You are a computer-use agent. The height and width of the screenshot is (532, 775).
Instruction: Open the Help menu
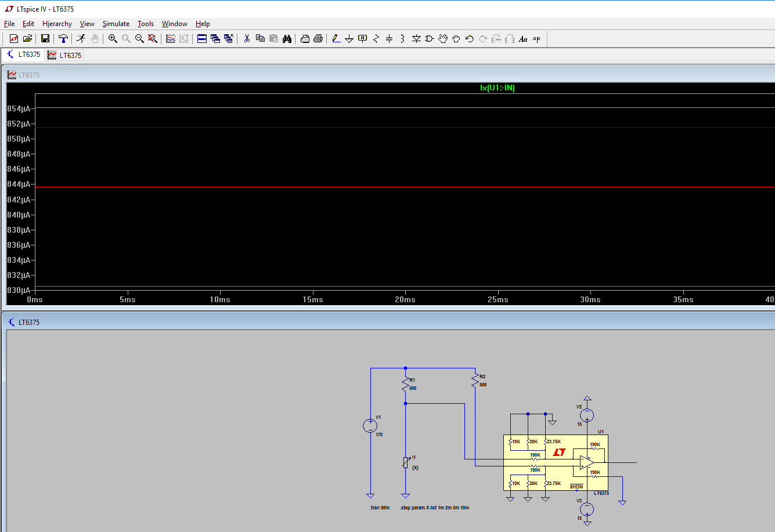tap(203, 24)
